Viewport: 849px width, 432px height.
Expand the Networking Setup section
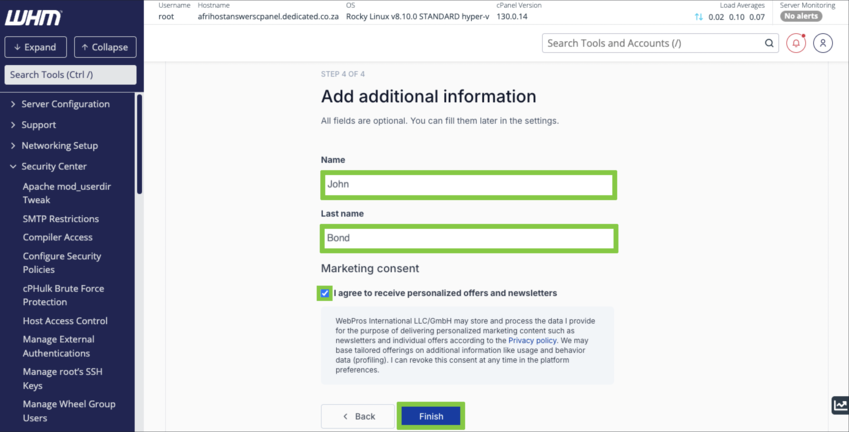coord(59,146)
